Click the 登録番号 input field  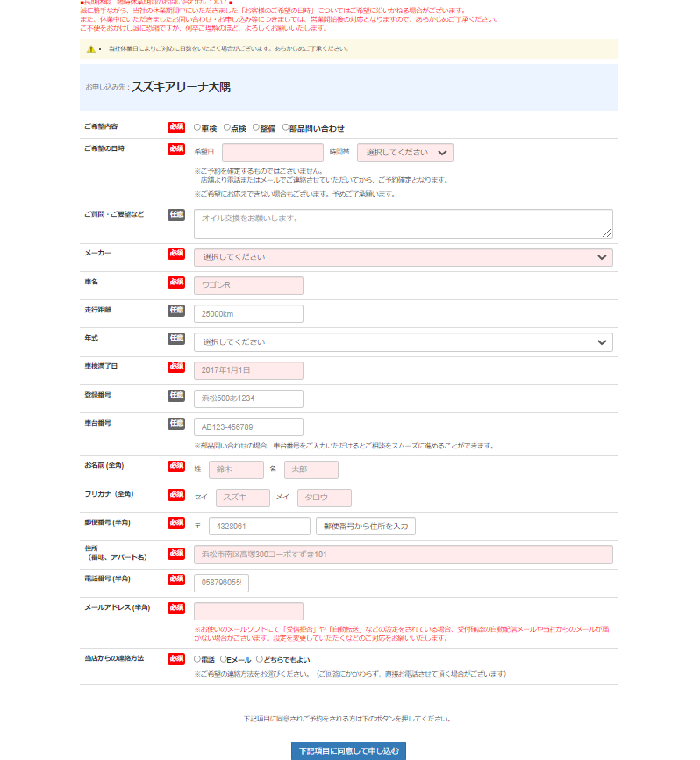[x=248, y=399]
